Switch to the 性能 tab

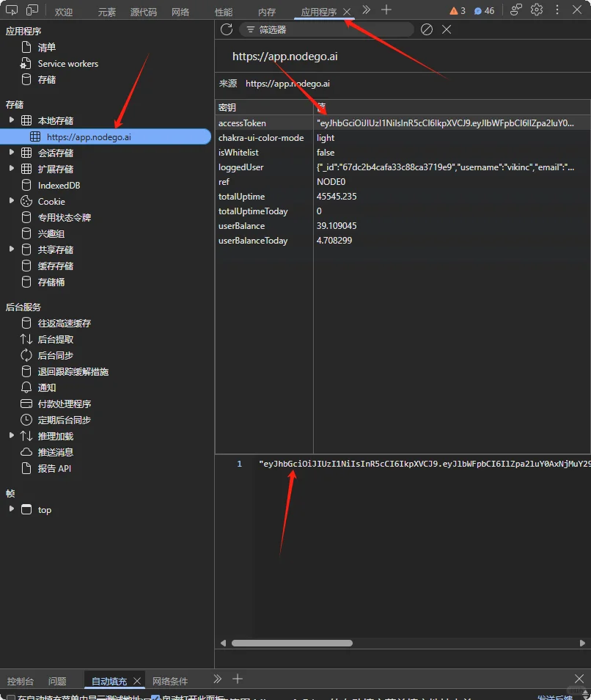[x=224, y=12]
